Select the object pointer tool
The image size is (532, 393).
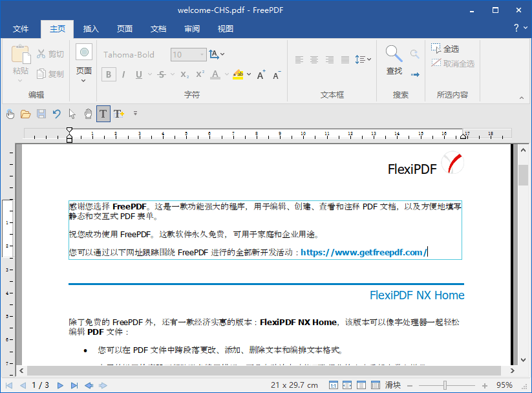pos(72,114)
